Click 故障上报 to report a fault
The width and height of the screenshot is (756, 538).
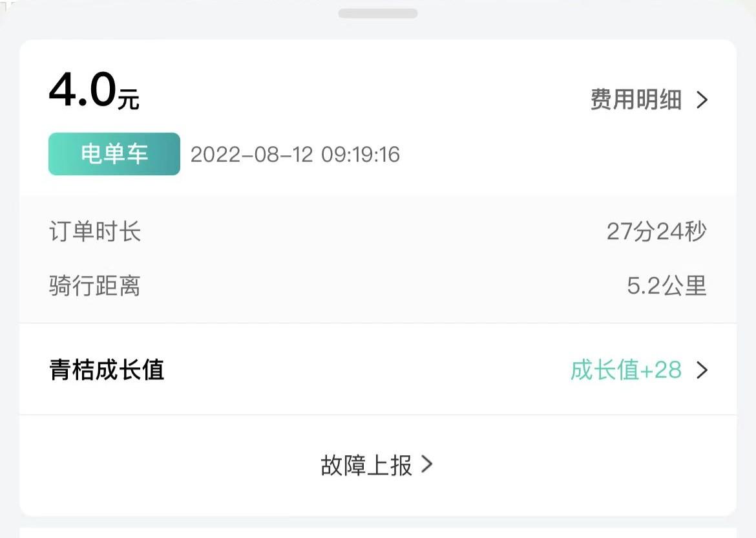366,465
